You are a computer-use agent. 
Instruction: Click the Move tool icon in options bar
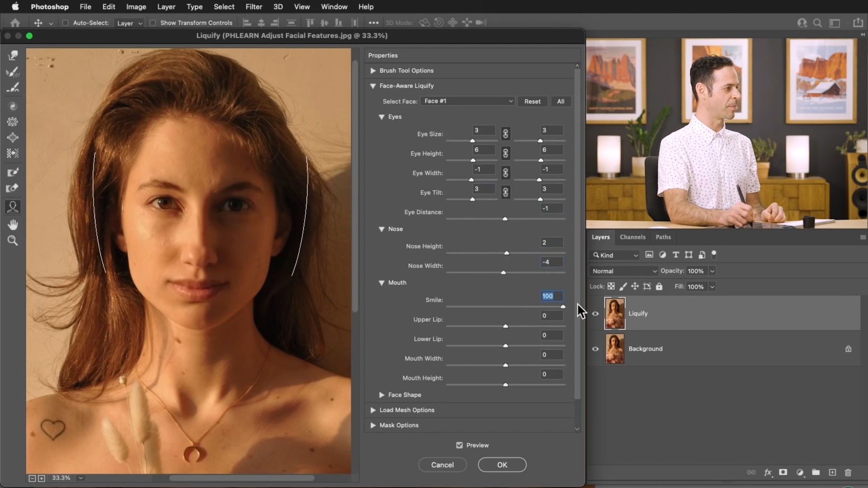pos(38,23)
